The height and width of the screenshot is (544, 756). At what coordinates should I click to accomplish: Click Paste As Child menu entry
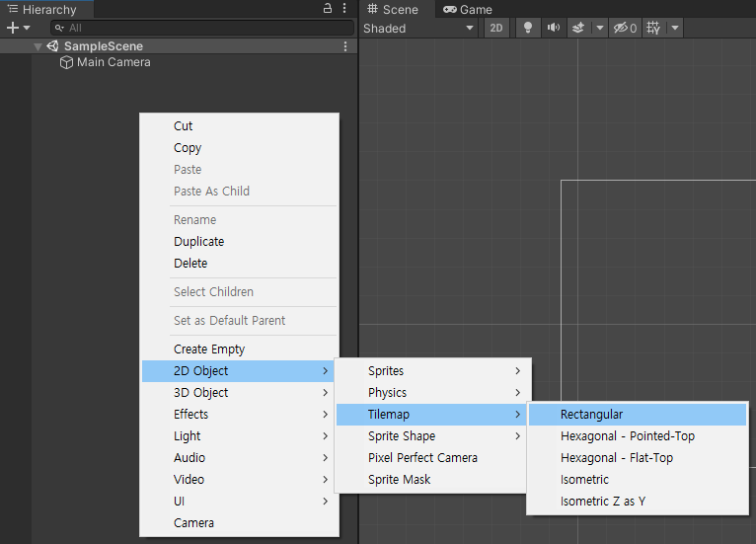pos(239,191)
